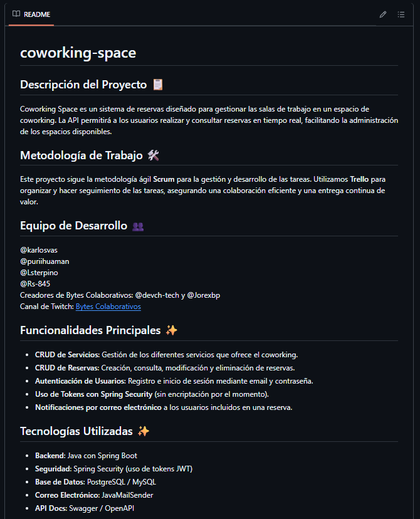Click the bold API Docs label

pos(50,508)
